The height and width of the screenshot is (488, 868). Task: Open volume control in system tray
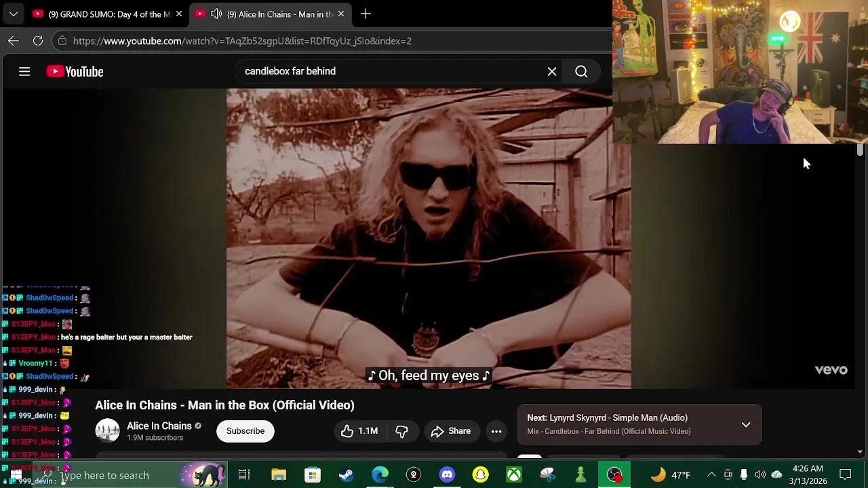(760, 475)
